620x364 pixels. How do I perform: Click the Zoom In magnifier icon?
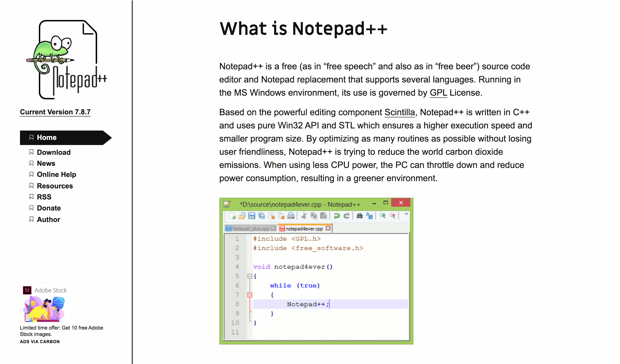click(383, 216)
